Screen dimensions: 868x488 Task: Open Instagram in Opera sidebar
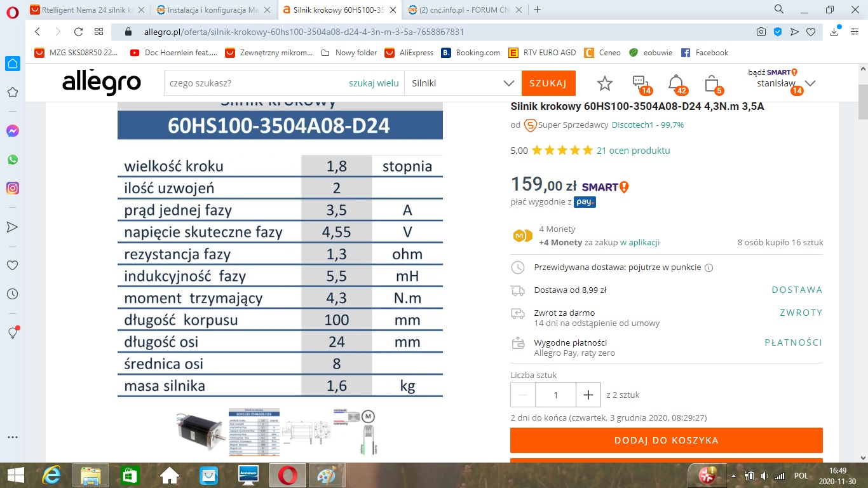pos(12,188)
